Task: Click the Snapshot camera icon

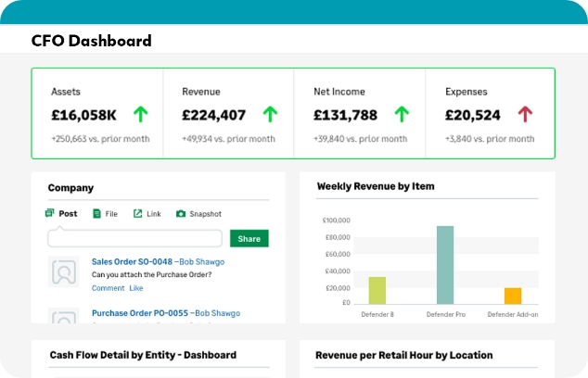Action: [x=181, y=214]
